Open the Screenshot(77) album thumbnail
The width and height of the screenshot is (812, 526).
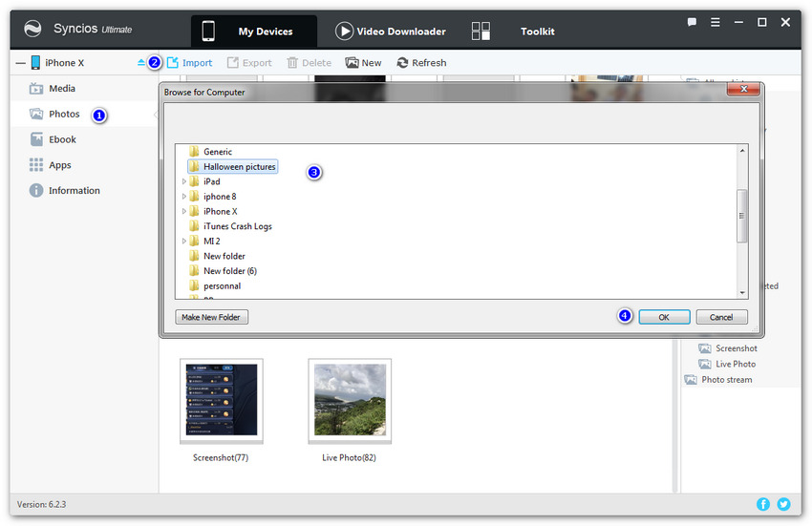[222, 401]
